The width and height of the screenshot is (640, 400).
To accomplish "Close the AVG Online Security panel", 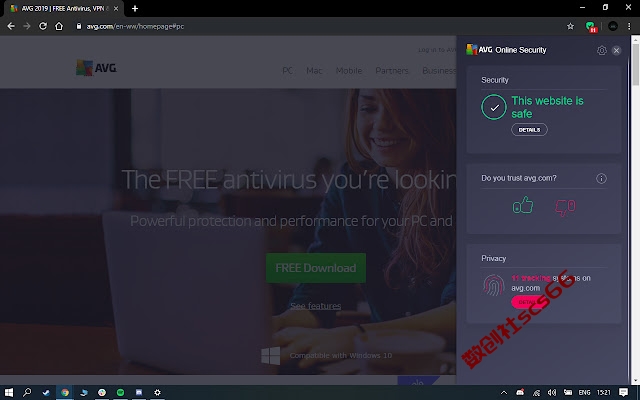I will tap(616, 50).
